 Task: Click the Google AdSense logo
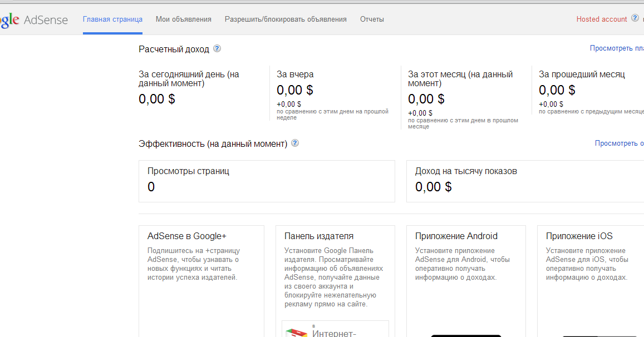34,19
